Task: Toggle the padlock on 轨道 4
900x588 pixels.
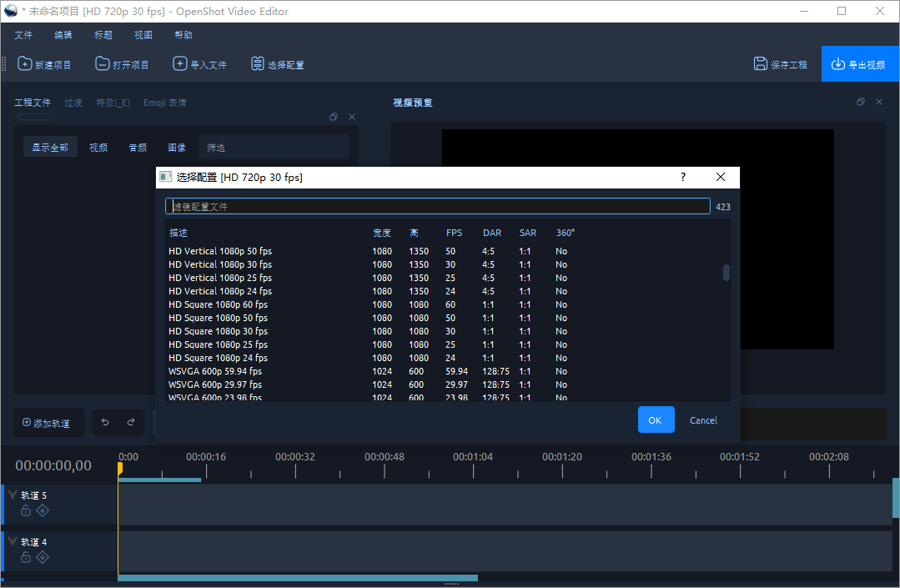Action: point(25,557)
